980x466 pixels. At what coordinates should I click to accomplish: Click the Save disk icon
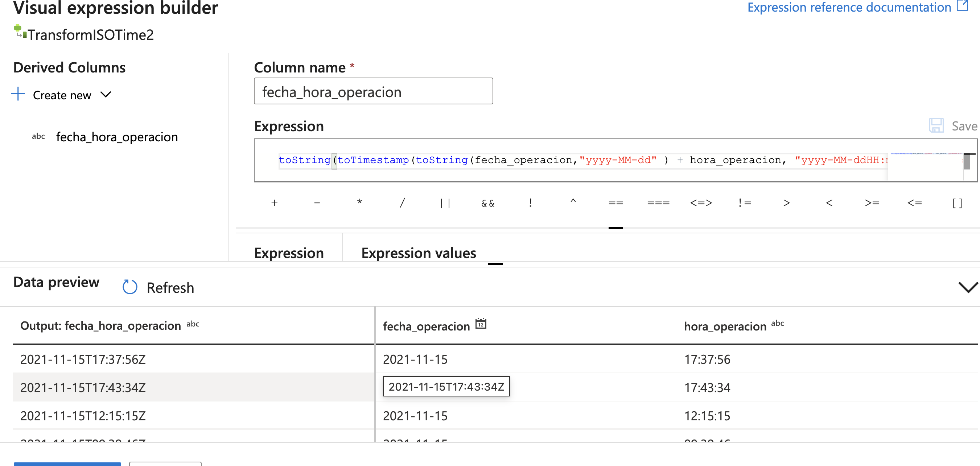click(936, 126)
